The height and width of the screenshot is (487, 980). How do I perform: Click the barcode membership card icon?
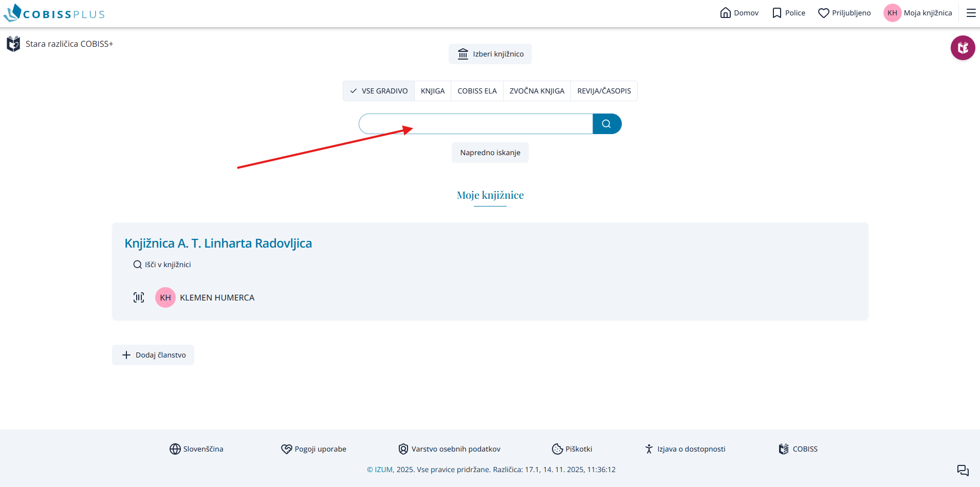139,297
